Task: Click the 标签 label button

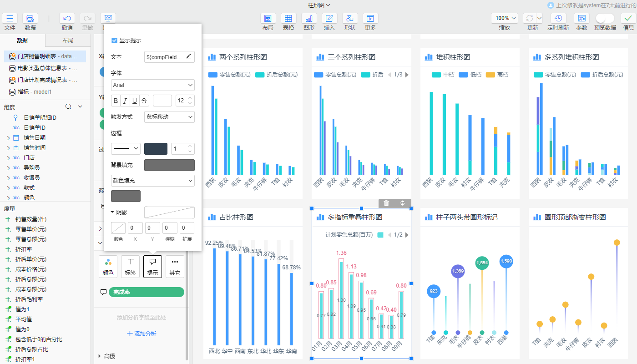Action: pos(130,266)
